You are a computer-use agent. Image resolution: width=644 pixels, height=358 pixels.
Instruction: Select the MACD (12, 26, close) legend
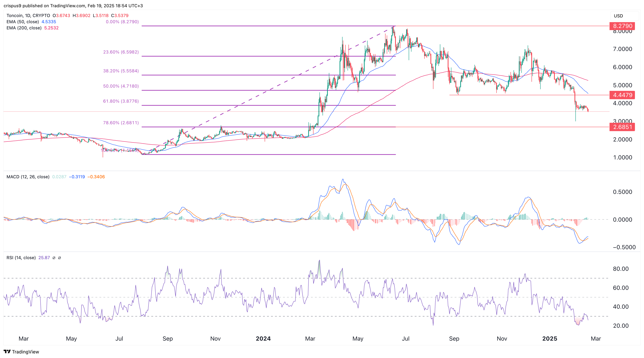28,177
